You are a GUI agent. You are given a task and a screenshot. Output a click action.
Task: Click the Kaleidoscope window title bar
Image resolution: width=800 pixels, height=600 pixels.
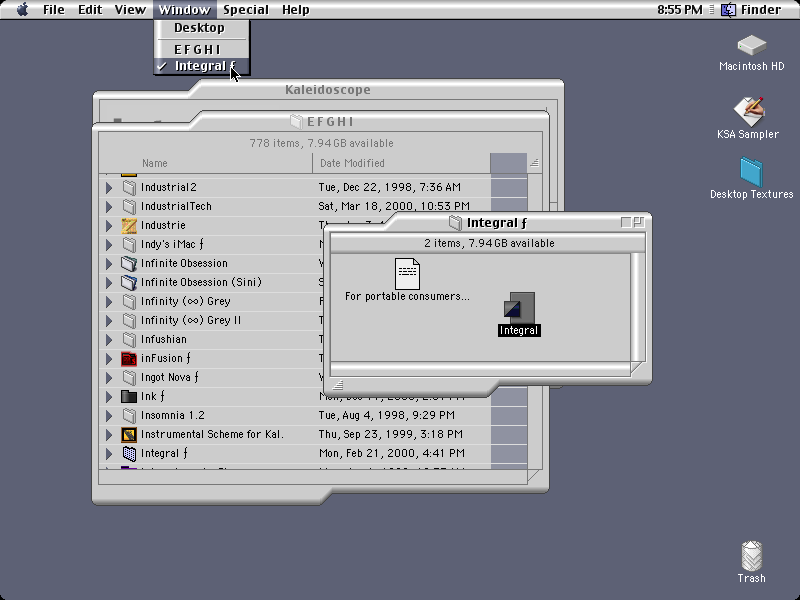tap(328, 90)
